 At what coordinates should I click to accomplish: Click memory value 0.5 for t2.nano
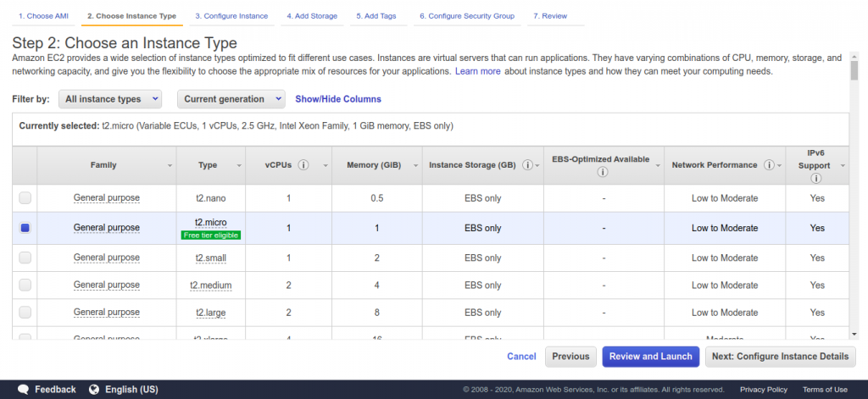coord(377,198)
